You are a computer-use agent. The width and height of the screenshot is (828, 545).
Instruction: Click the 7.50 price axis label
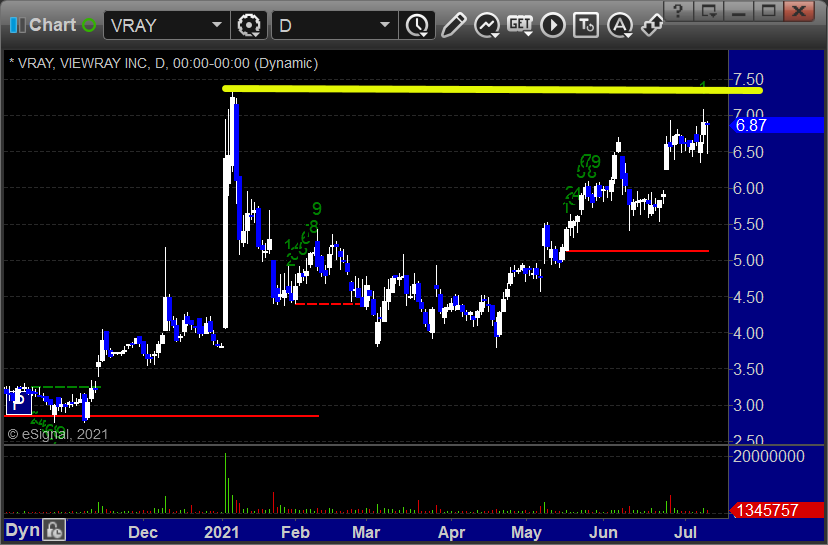748,80
